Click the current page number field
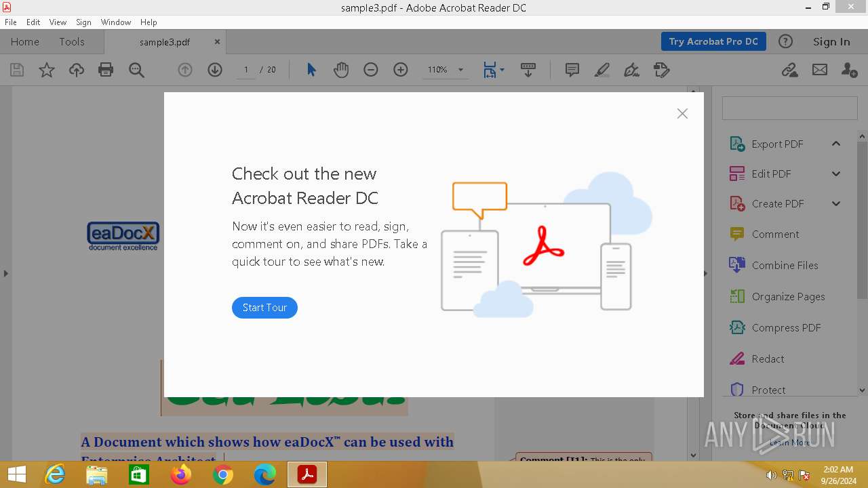Viewport: 868px width, 488px height. click(246, 70)
